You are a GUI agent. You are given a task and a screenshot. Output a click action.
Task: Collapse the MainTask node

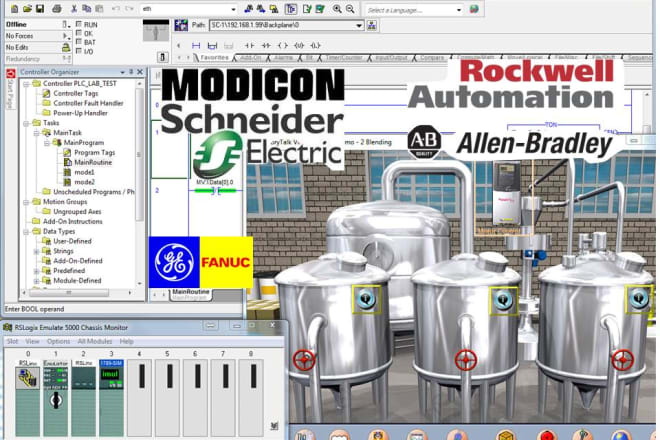click(37, 133)
